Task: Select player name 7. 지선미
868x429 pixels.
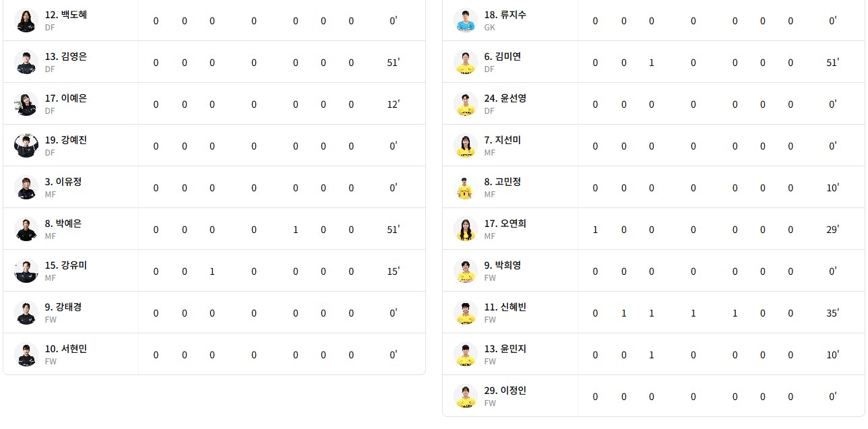Action: (503, 140)
